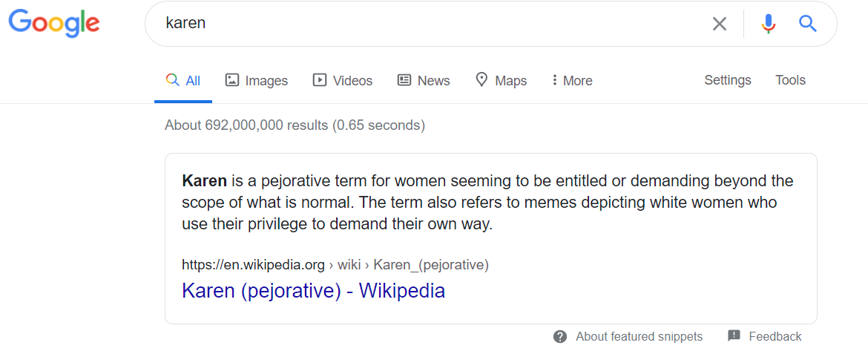Click the Google logo

[54, 24]
